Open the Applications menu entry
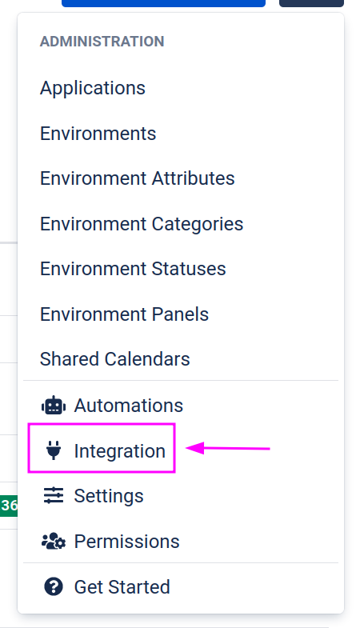The height and width of the screenshot is (628, 364). [93, 88]
